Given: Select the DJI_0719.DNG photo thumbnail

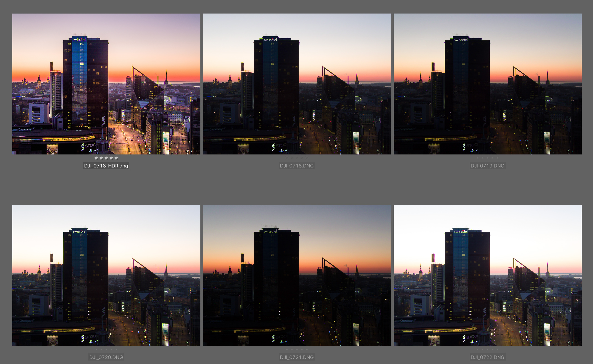Looking at the screenshot, I should tap(487, 84).
